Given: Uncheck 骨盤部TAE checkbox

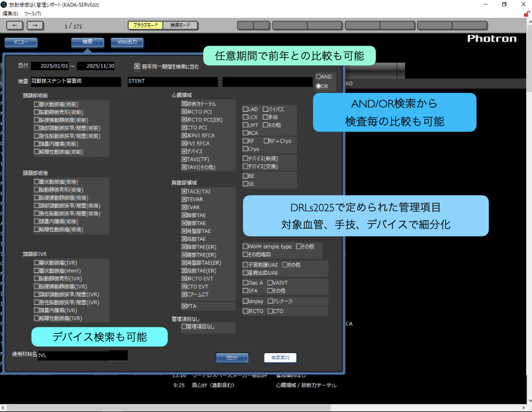Looking at the screenshot, I should (x=184, y=231).
